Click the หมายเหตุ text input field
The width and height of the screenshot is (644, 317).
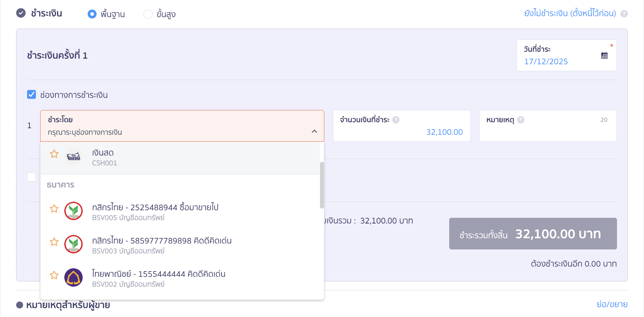[x=547, y=132]
